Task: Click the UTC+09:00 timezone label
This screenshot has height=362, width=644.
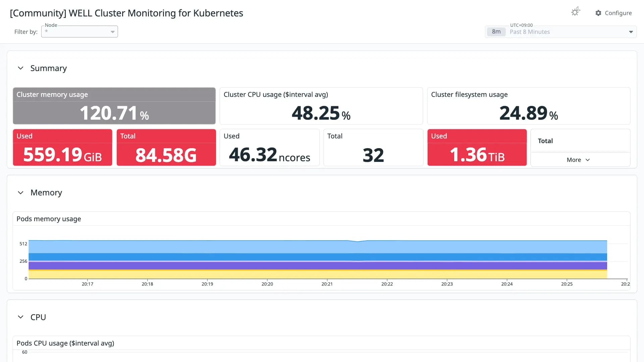Action: click(x=521, y=25)
